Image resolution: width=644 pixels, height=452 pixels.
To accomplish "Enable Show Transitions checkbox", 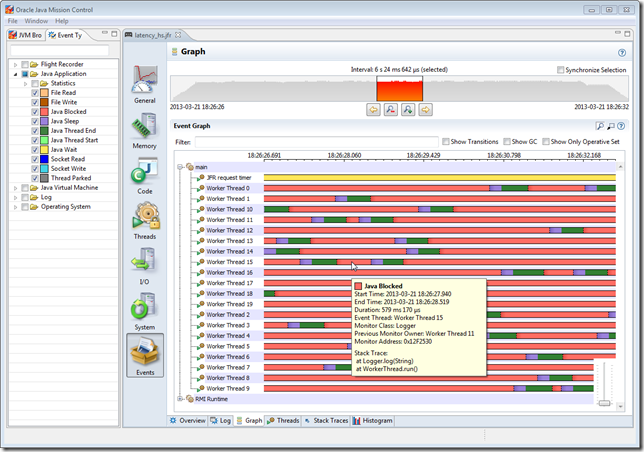I will pyautogui.click(x=446, y=142).
